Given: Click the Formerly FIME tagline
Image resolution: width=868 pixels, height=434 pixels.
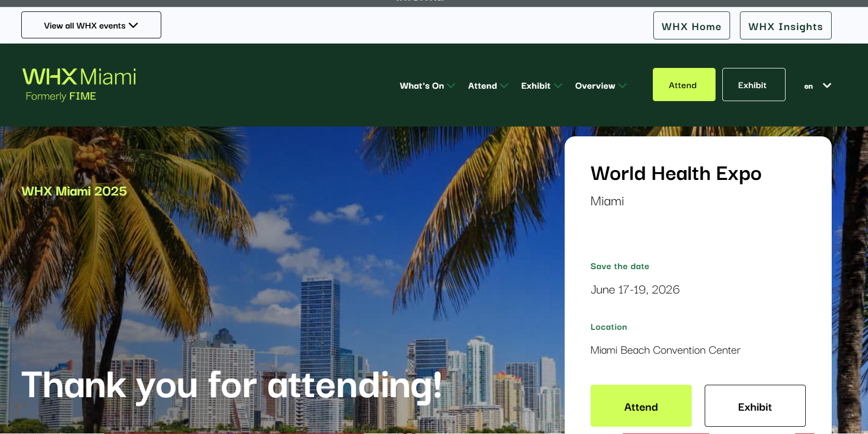Looking at the screenshot, I should tap(61, 96).
